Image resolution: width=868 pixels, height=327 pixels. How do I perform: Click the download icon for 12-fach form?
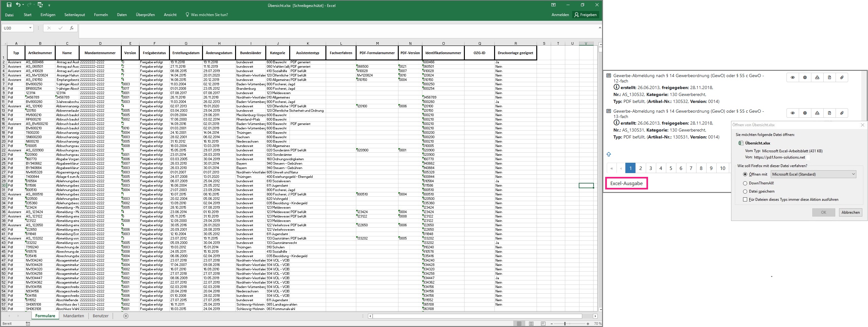tap(817, 77)
